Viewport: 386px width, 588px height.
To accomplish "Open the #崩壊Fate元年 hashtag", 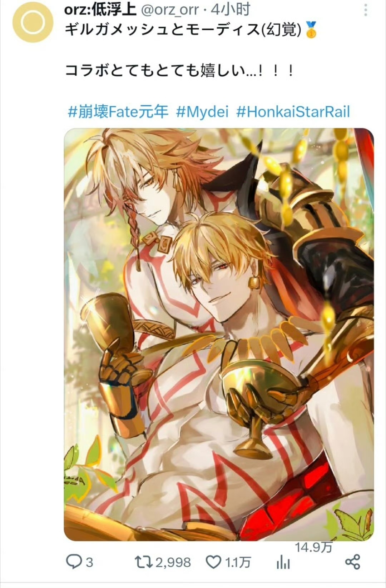I will coord(118,112).
